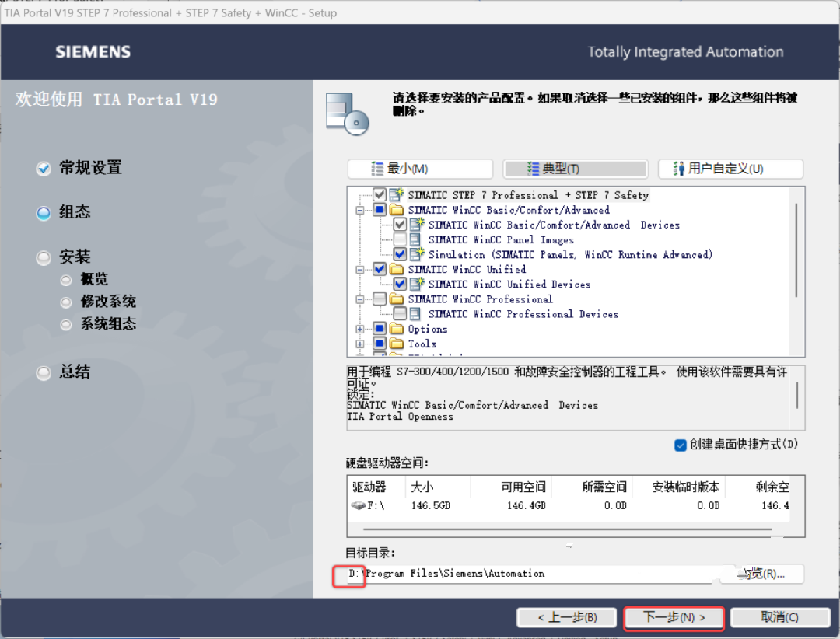Click the target directory path field

[530, 574]
